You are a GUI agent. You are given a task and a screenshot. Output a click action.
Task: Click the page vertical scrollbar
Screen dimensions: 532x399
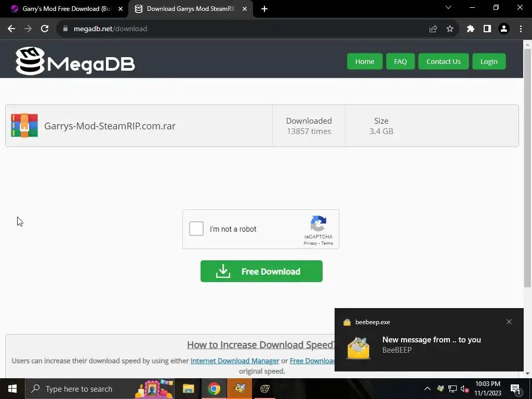[x=527, y=168]
